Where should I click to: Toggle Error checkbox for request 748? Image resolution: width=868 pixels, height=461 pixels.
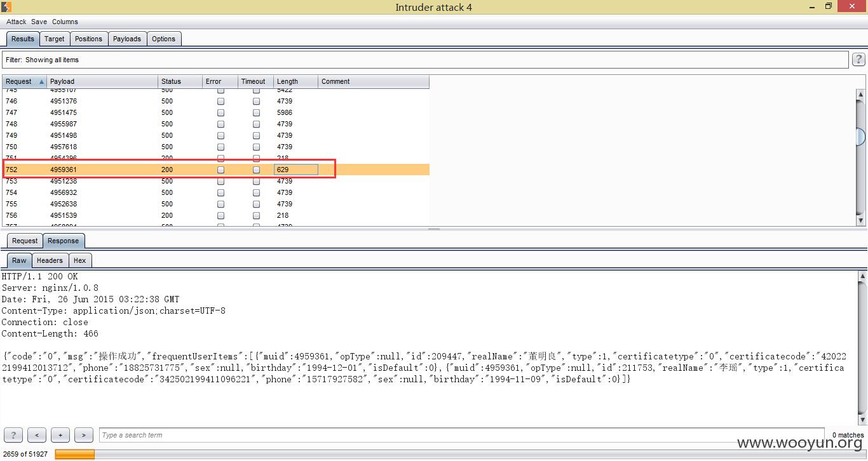click(x=220, y=124)
